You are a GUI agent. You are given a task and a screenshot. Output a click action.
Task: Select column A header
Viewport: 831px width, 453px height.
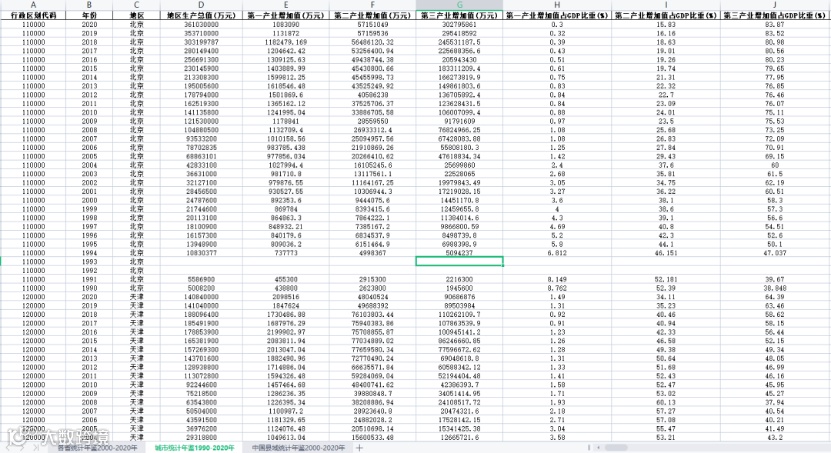[x=33, y=5]
